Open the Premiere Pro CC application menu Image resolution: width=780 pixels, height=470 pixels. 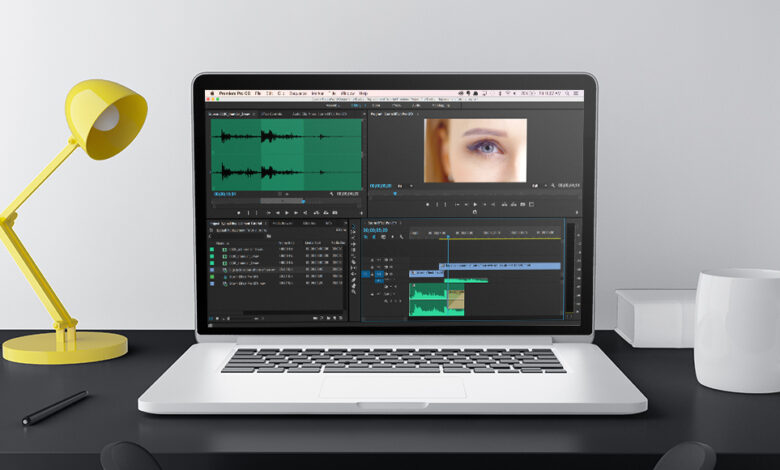[235, 93]
